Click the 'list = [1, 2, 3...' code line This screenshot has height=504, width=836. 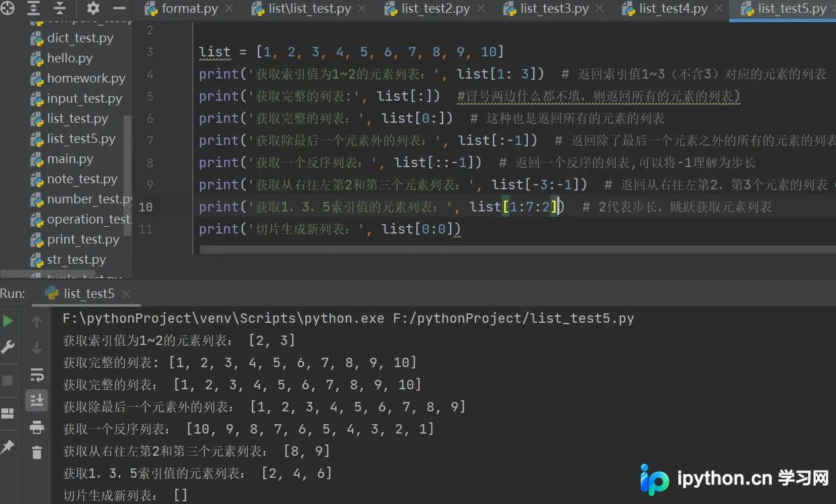point(351,52)
